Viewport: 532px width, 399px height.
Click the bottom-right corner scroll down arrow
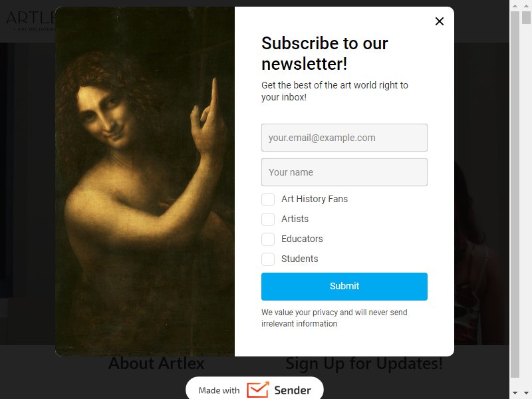tap(527, 393)
